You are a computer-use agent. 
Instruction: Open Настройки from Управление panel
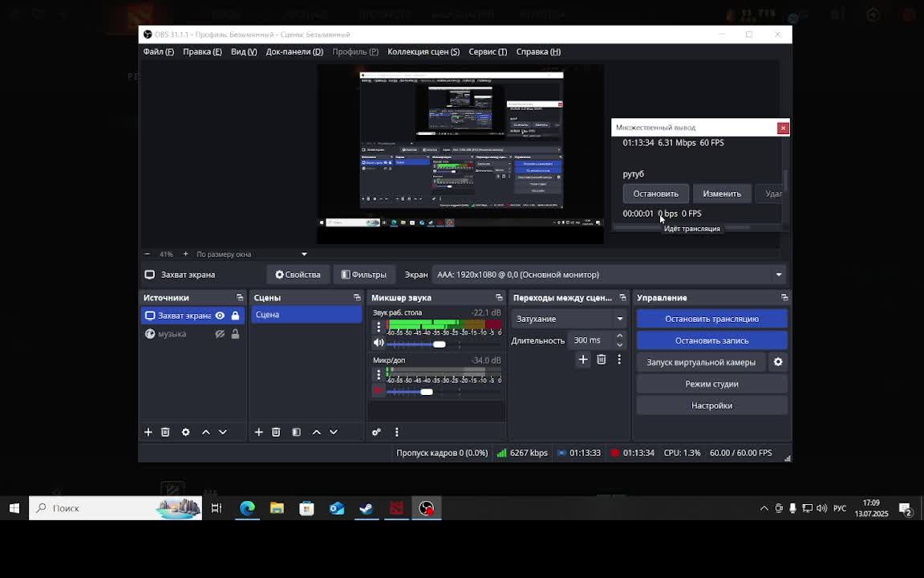(x=712, y=405)
